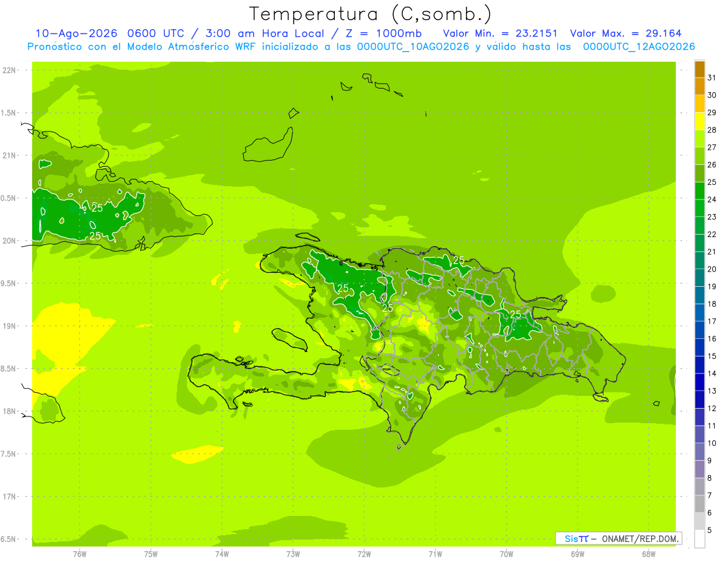This screenshot has width=728, height=562.
Task: Click the Sisπ ONAMET/REP.DOM. logo box
Action: pyautogui.click(x=618, y=538)
